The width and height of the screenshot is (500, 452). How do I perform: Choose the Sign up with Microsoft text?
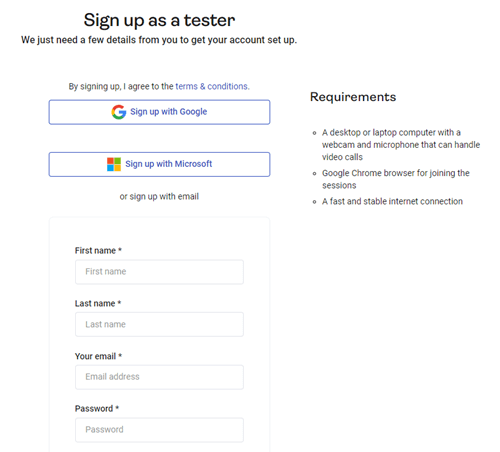(x=169, y=164)
